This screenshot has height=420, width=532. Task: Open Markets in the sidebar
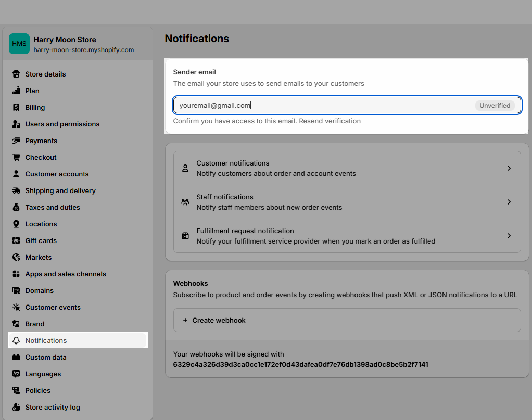78,257
